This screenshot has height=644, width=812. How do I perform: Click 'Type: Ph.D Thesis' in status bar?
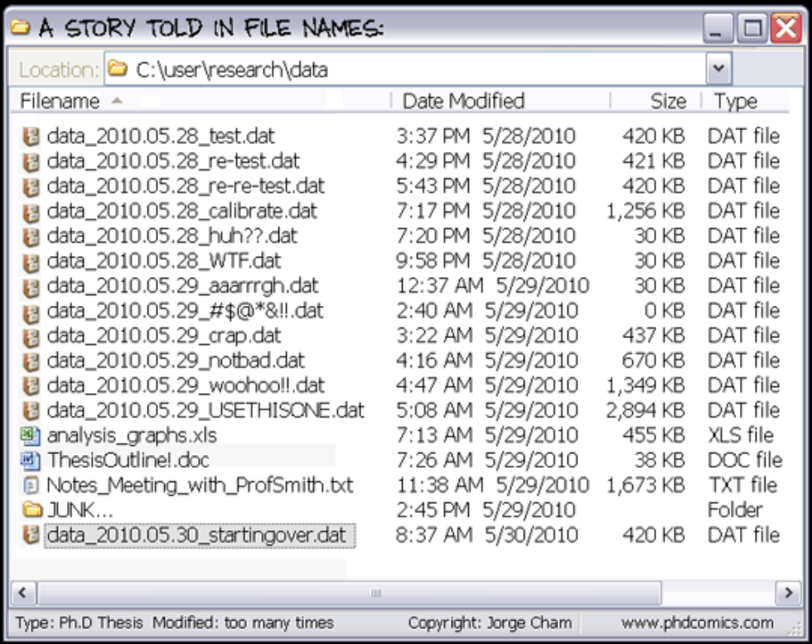pyautogui.click(x=80, y=622)
